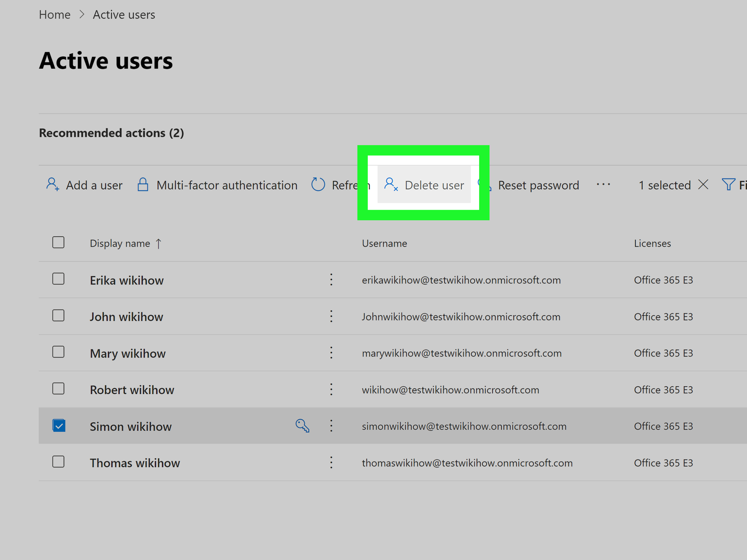The width and height of the screenshot is (747, 560).
Task: Go to Home in the breadcrumb
Action: coord(55,14)
